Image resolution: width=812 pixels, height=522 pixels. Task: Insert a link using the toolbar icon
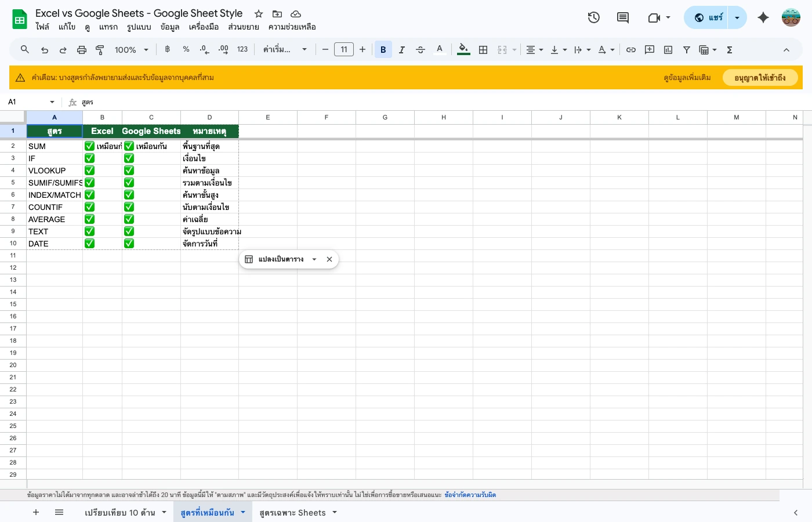pyautogui.click(x=631, y=50)
